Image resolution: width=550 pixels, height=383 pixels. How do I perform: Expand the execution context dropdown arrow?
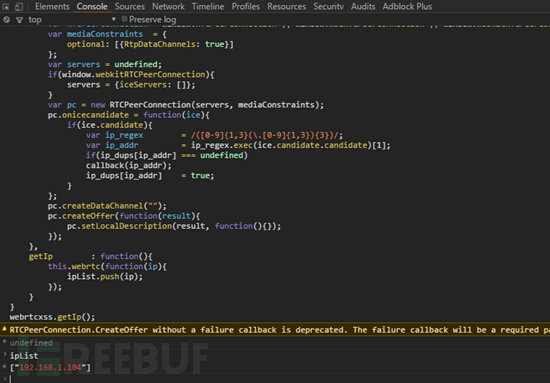(113, 19)
